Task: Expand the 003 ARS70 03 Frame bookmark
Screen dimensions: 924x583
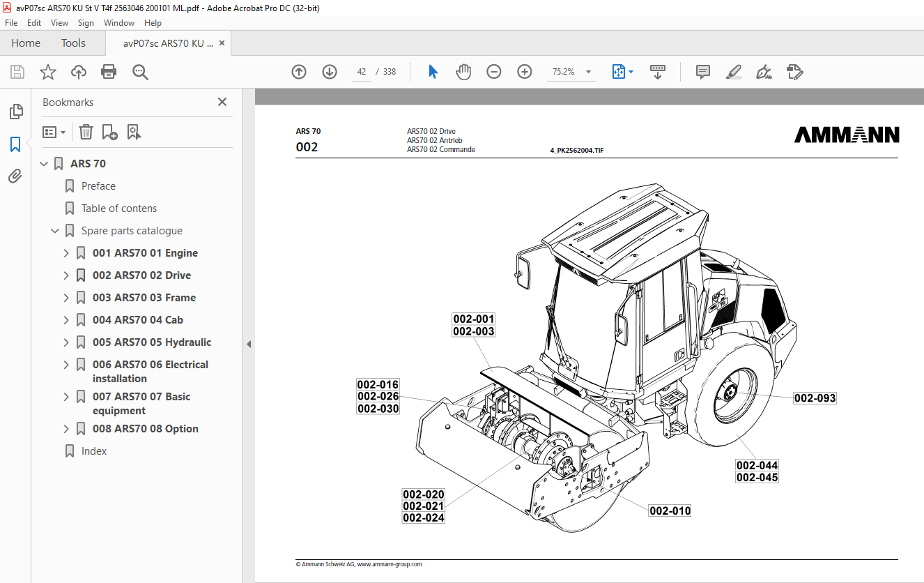Action: (66, 298)
